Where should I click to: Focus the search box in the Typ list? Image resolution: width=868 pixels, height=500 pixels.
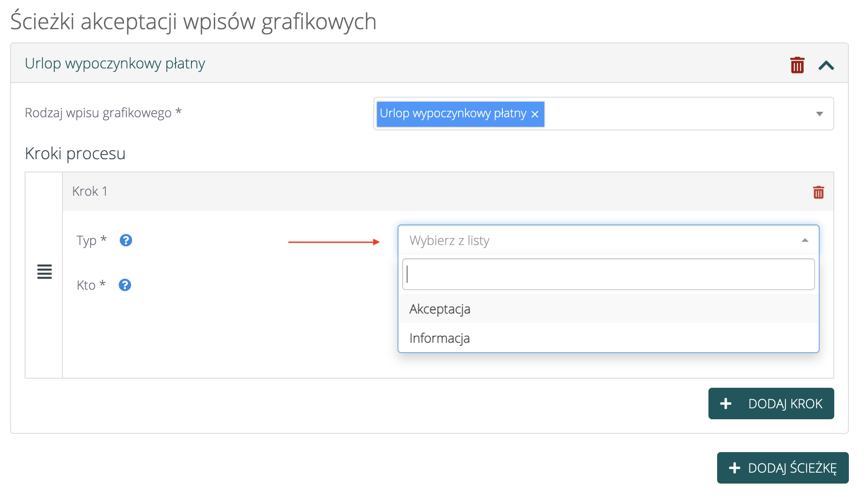(x=608, y=274)
